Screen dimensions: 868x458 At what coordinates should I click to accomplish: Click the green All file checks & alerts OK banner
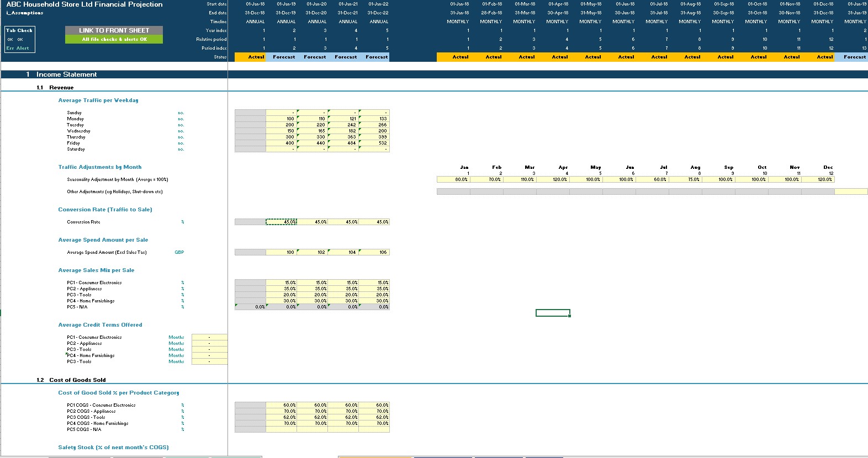coord(114,39)
